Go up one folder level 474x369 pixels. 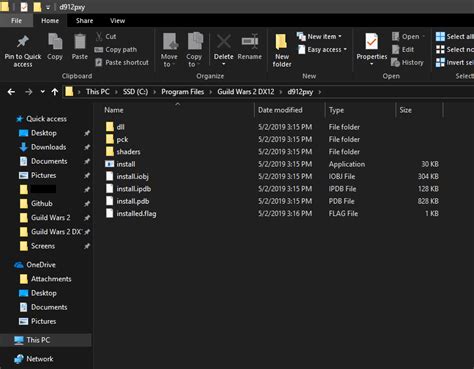(x=55, y=92)
